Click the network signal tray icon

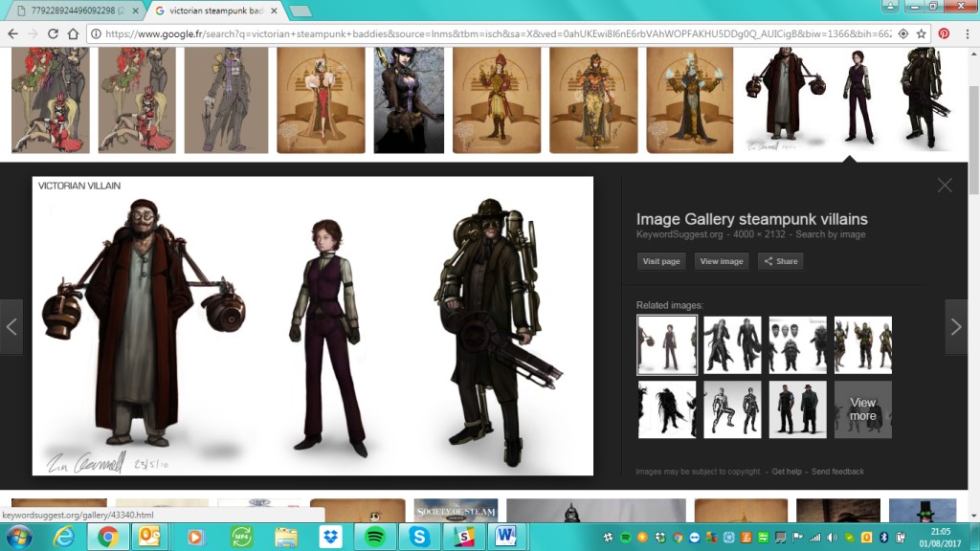pos(814,538)
